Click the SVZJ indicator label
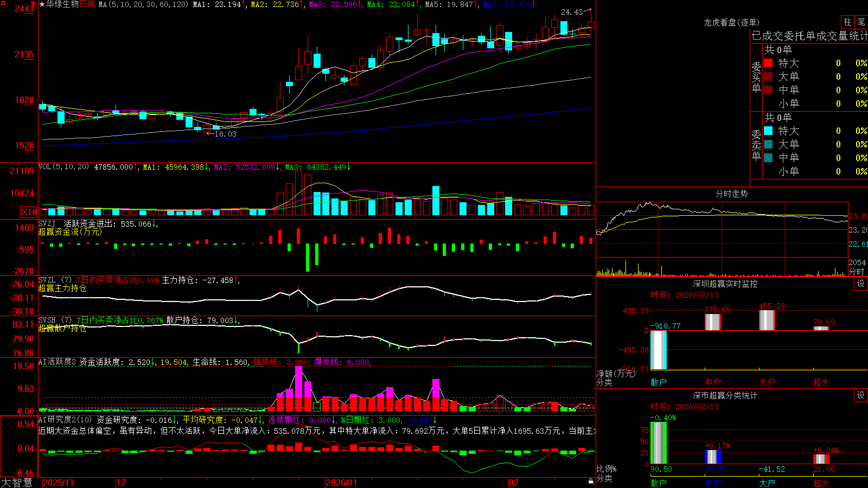The height and width of the screenshot is (488, 868). click(47, 223)
